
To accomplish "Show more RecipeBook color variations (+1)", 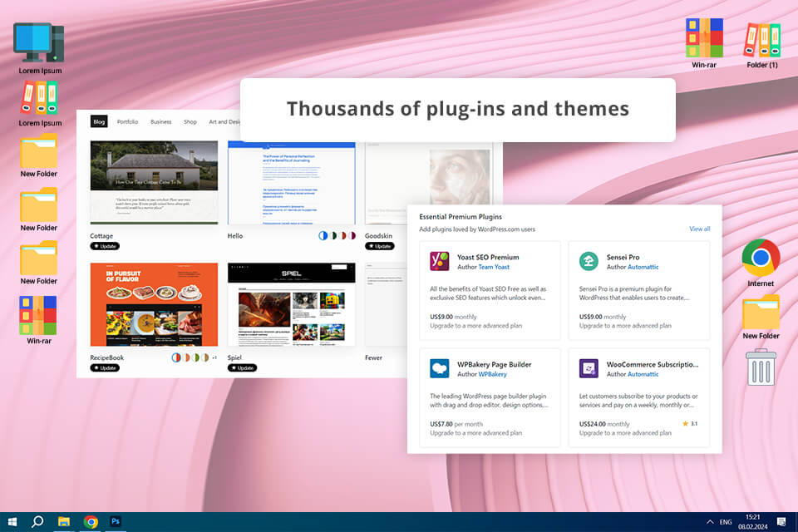I will (214, 357).
